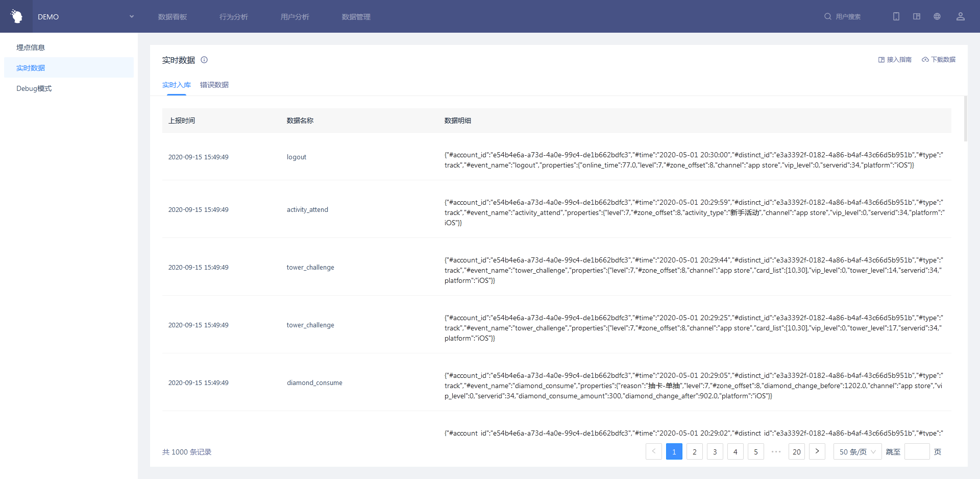The image size is (980, 479).
Task: Click the globe language icon
Action: 937,16
